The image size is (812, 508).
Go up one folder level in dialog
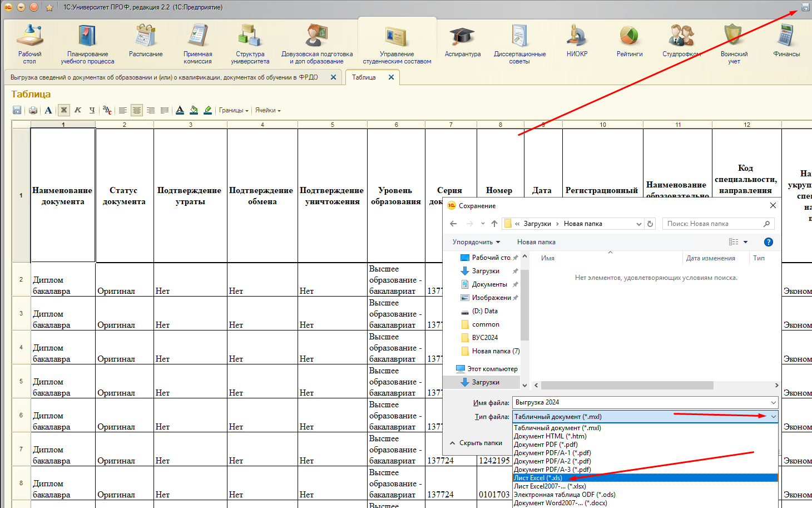[x=494, y=224]
